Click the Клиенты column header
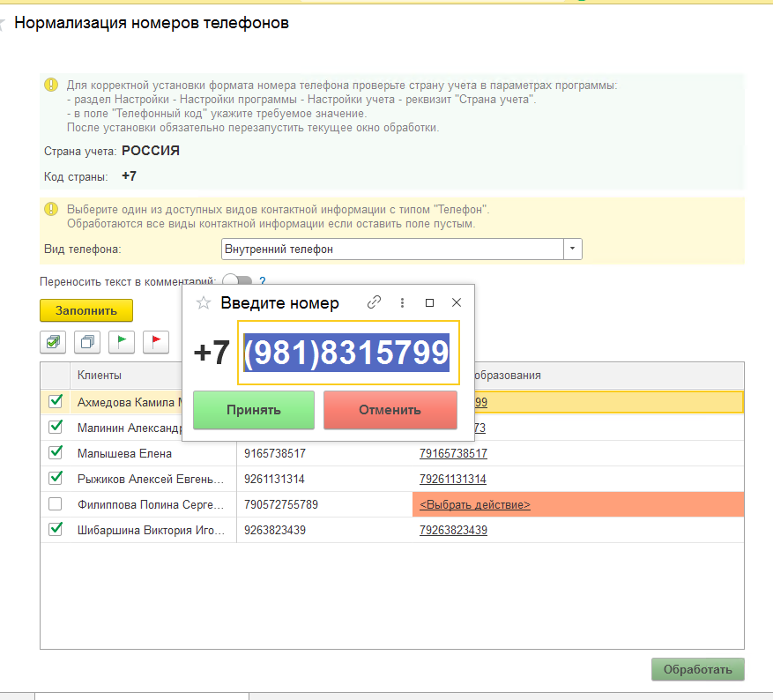This screenshot has height=700, width=773. pos(100,375)
